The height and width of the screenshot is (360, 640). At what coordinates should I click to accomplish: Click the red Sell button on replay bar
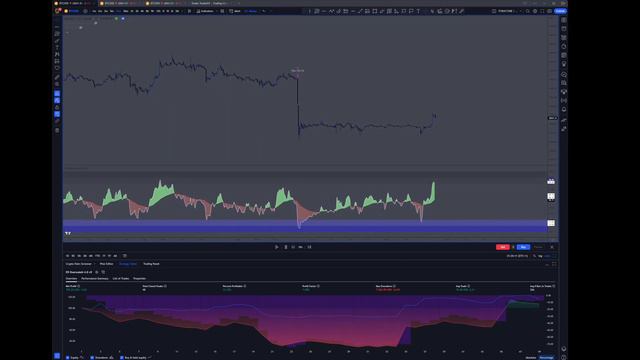(502, 247)
